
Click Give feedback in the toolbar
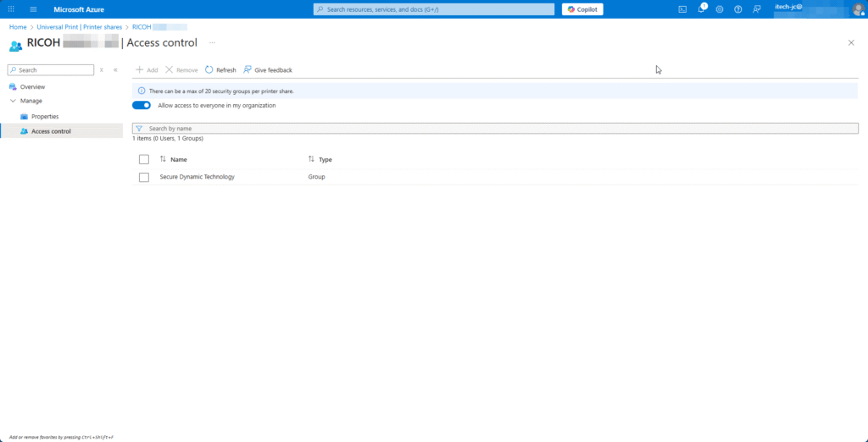pyautogui.click(x=268, y=70)
